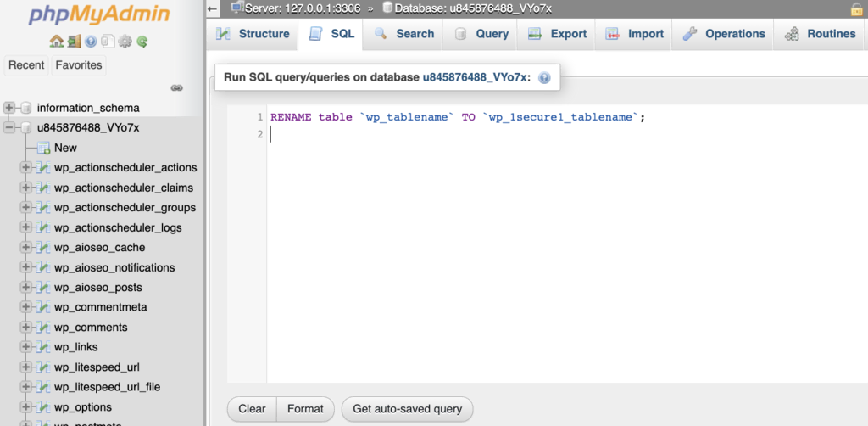868x426 pixels.
Task: Click the Server 127.0.0.1:3306 breadcrumb link
Action: (x=303, y=8)
